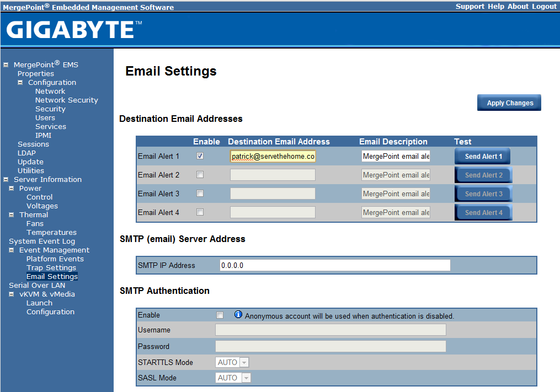Click Email Alert 2 description field
The width and height of the screenshot is (560, 392).
coord(396,175)
